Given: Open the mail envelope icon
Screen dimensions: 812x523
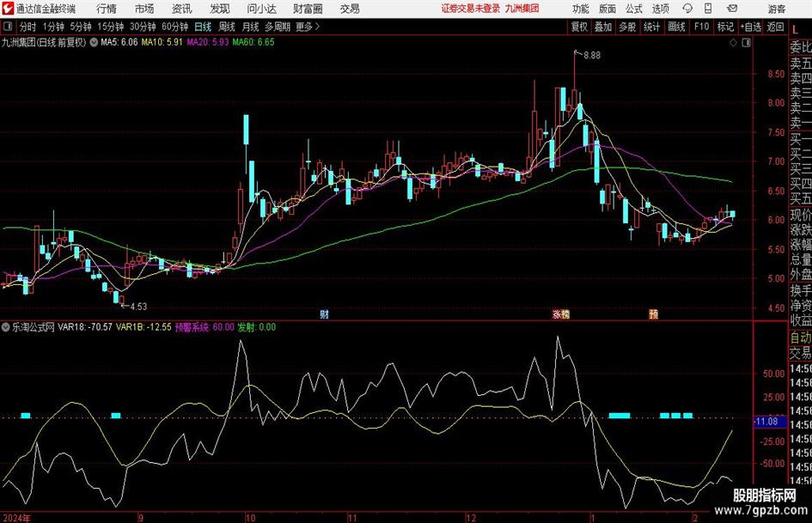Looking at the screenshot, I should pos(732,9).
